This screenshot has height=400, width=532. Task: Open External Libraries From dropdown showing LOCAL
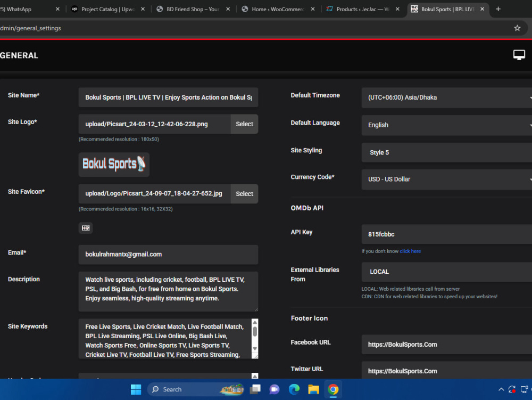[446, 272]
